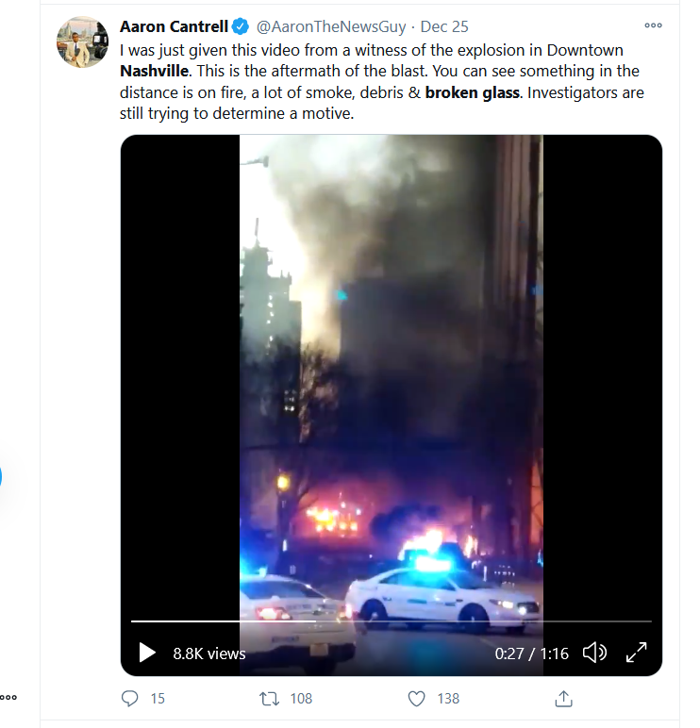Open Aaron Cantrell display name link
Image resolution: width=700 pixels, height=728 pixels.
174,27
